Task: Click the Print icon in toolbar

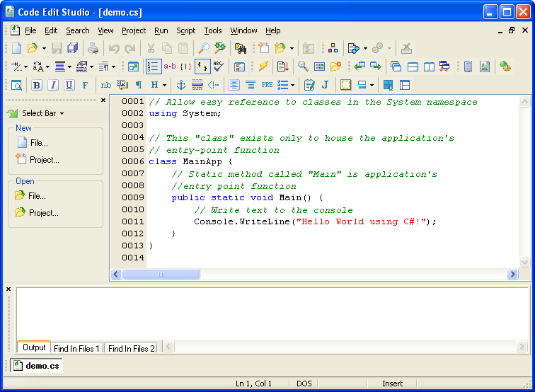Action: pyautogui.click(x=93, y=48)
